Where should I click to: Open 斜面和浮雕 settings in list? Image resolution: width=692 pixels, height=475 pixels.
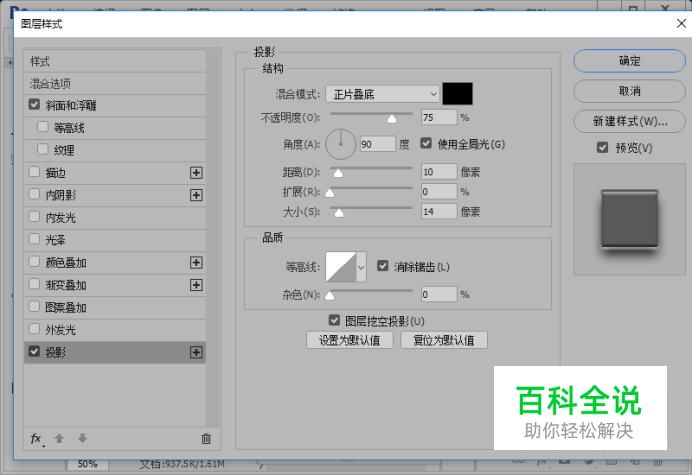click(x=115, y=106)
